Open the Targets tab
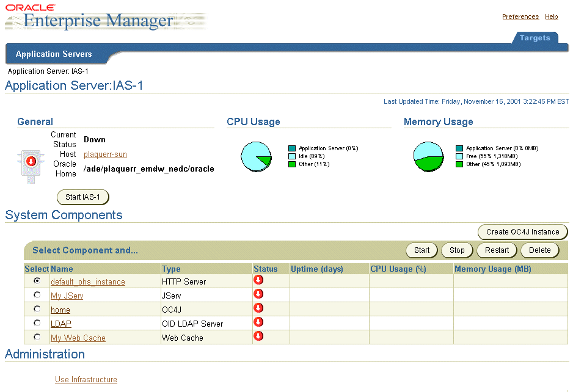573x392 pixels. click(535, 38)
